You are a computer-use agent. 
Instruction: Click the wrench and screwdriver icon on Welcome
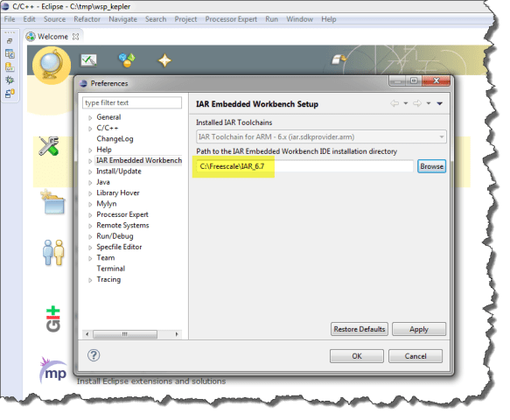tap(49, 146)
